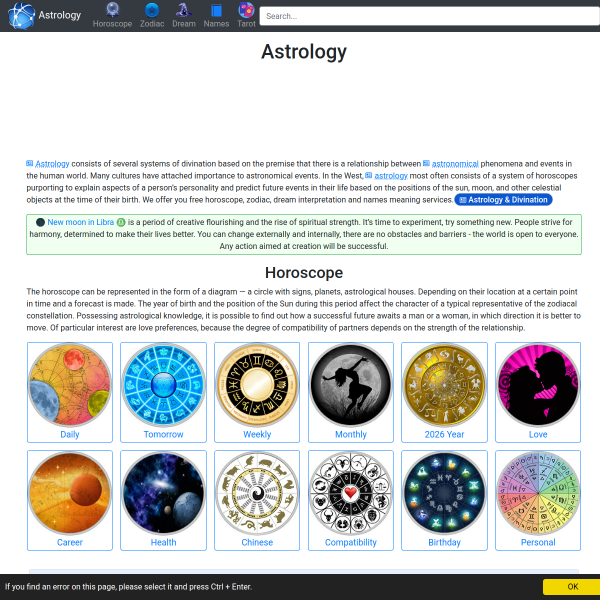The width and height of the screenshot is (600, 600).
Task: Click the Horoscope section heading
Action: coord(304,273)
